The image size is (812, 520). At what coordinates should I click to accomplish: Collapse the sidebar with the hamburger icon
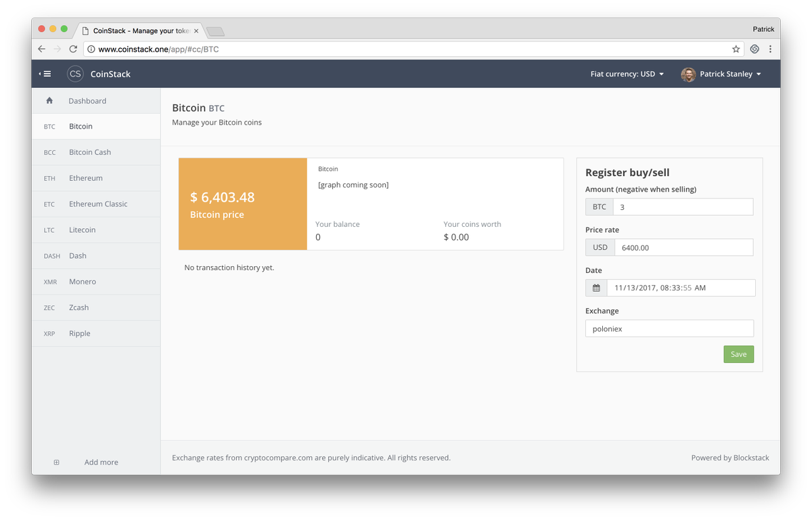coord(45,74)
